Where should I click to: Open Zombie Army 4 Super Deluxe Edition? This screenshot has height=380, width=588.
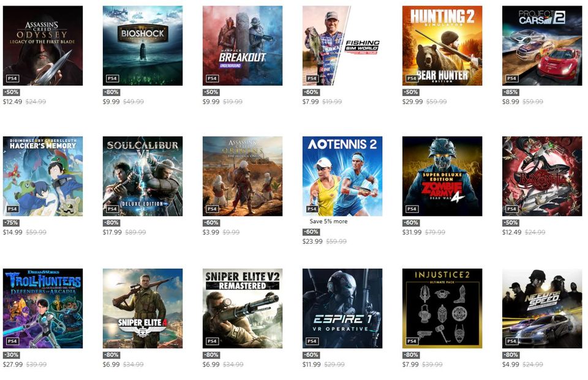click(442, 176)
